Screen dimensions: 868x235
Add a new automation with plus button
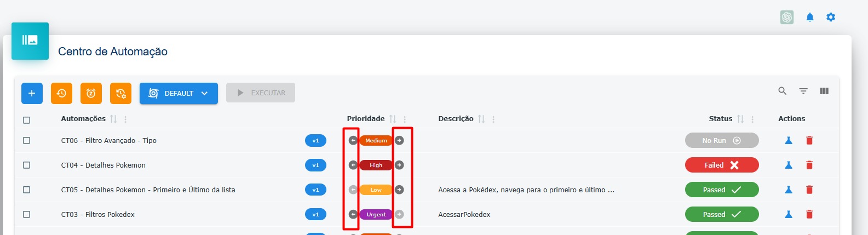pyautogui.click(x=32, y=93)
